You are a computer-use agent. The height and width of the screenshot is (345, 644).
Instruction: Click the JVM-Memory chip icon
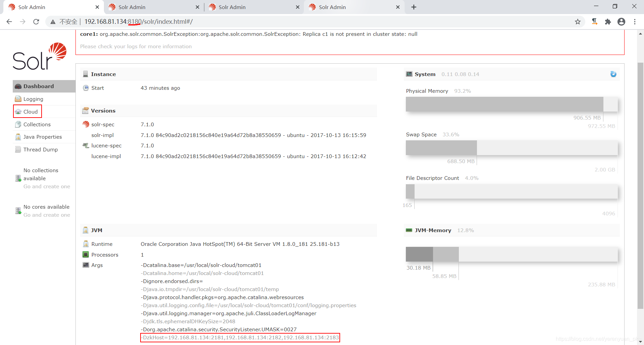tap(409, 230)
